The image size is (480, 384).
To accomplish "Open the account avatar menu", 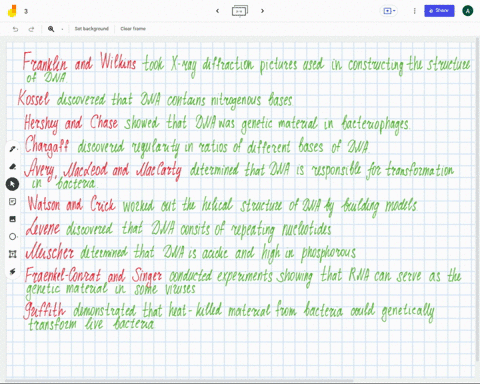I will tap(468, 11).
